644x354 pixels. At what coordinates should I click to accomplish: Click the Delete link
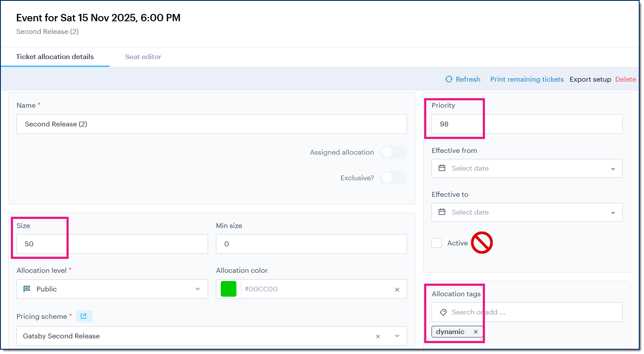click(626, 79)
